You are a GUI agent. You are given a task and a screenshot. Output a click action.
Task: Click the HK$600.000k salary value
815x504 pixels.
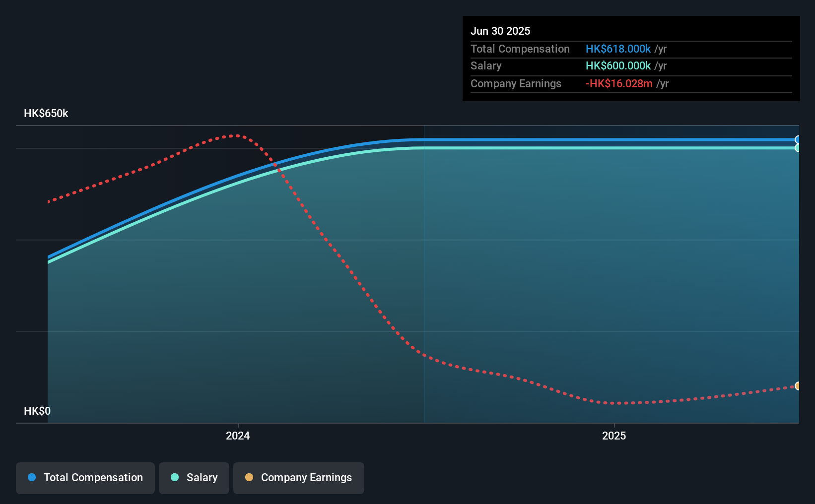618,65
